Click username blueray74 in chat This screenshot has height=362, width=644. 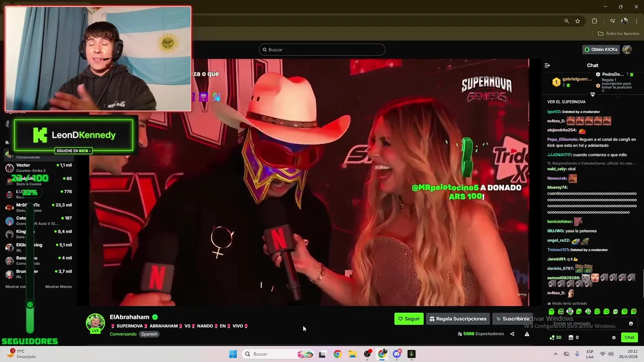pos(557,188)
